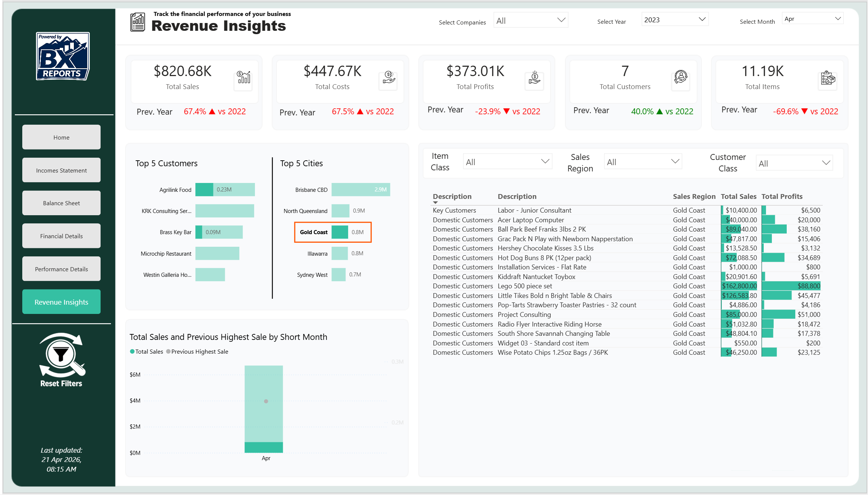Click the Apr column in sales chart
The width and height of the screenshot is (868, 495).
(263, 409)
